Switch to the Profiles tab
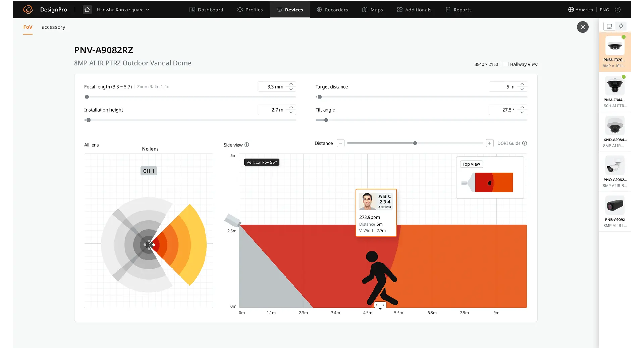Viewport: 644px width, 348px height. click(250, 10)
